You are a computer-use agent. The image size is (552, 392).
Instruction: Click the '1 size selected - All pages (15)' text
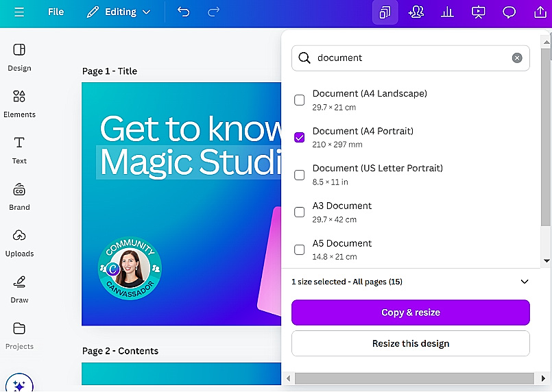[347, 282]
